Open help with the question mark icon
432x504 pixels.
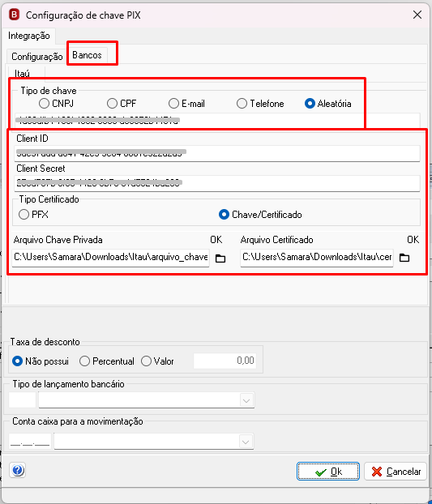tap(18, 471)
